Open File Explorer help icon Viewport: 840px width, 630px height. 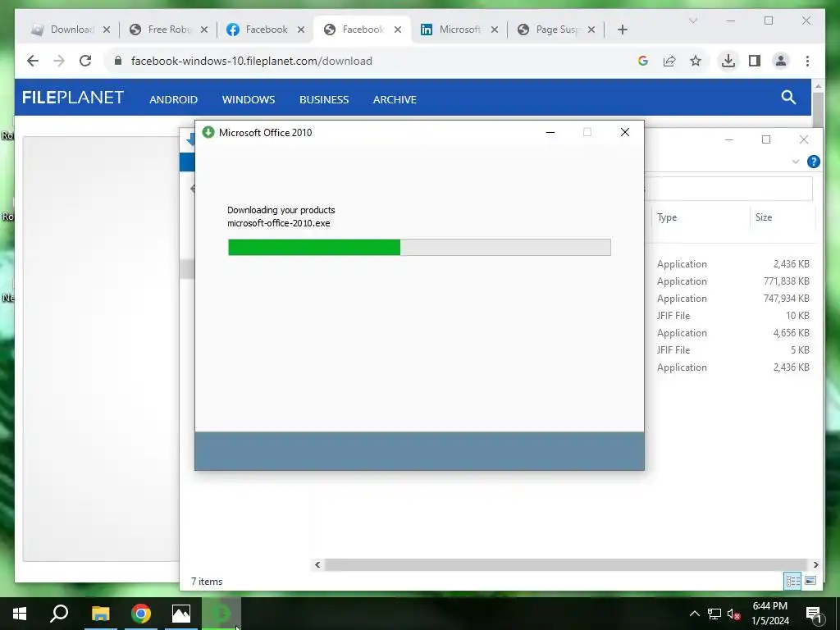point(813,162)
